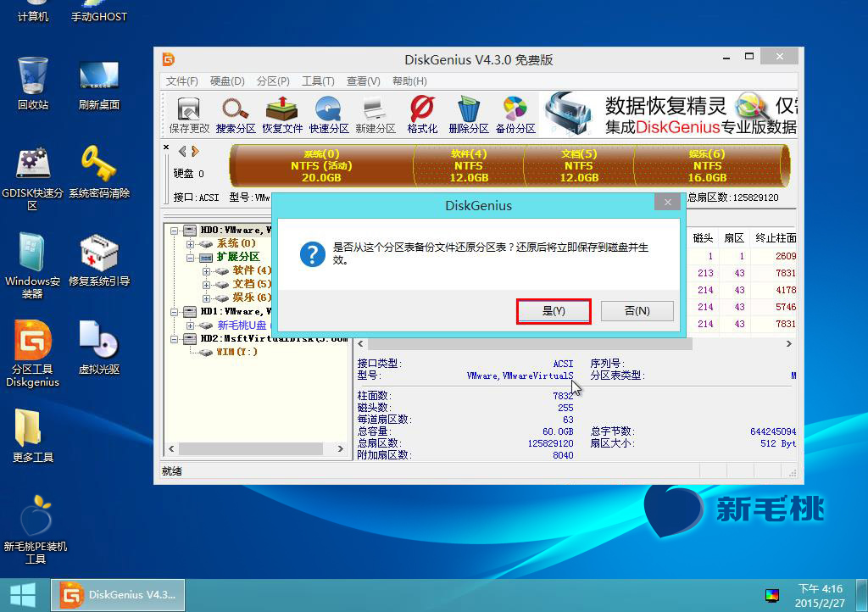This screenshot has width=868, height=612.
Task: Open the 回收站 recycle bin
Action: pyautogui.click(x=33, y=84)
